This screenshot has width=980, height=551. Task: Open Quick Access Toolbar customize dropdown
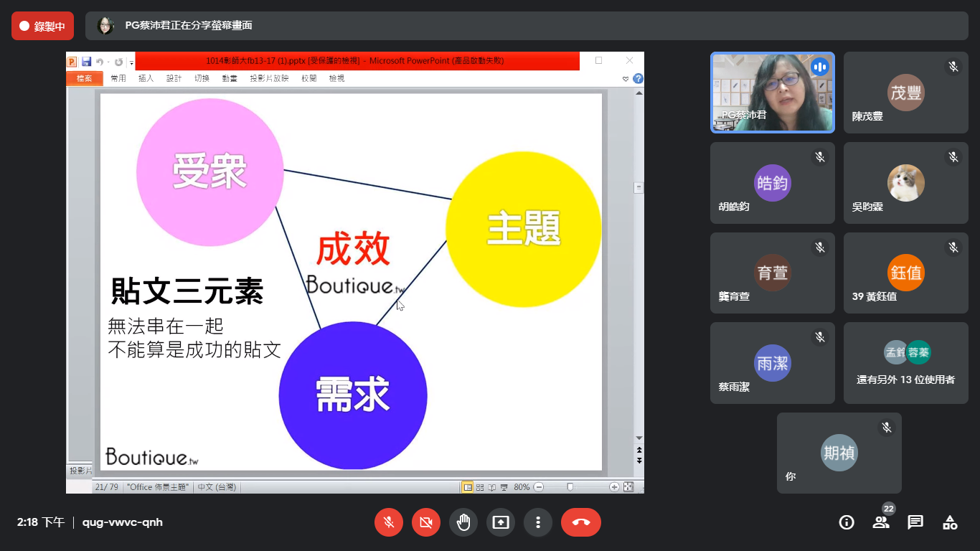(x=131, y=63)
